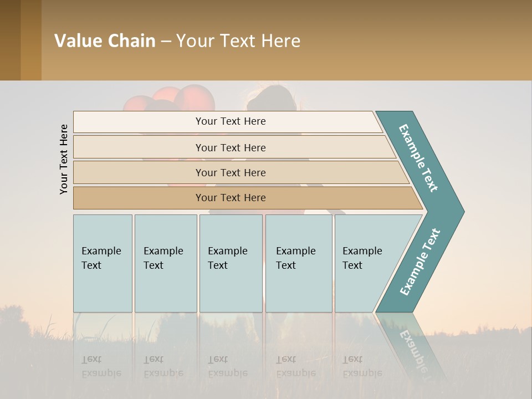Screen dimensions: 532x399
Task: Click the dark brown stripe in header corner
Action: [x=10, y=40]
